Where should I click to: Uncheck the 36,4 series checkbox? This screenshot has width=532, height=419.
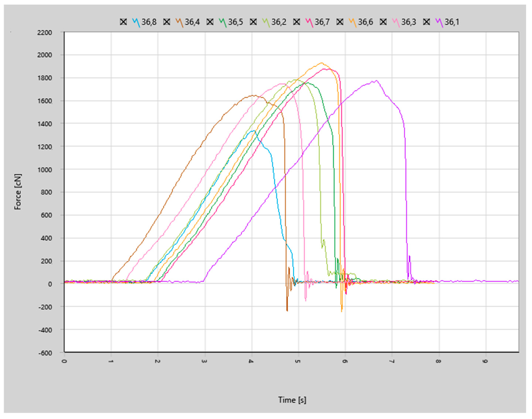tap(167, 22)
